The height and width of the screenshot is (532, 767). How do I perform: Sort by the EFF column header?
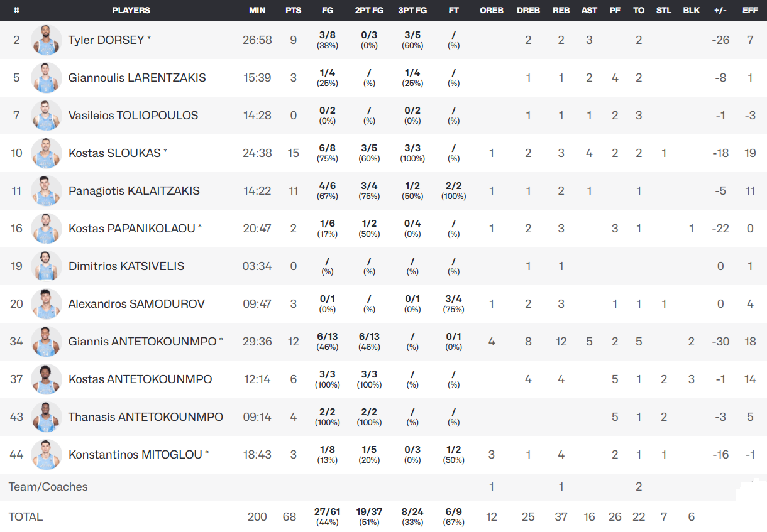coord(750,11)
